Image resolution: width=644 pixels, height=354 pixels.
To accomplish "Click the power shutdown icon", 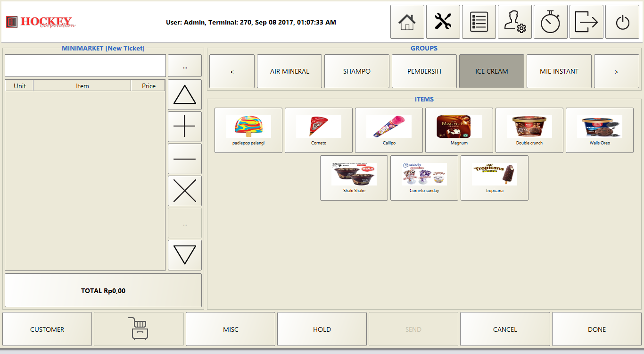I will tap(622, 22).
